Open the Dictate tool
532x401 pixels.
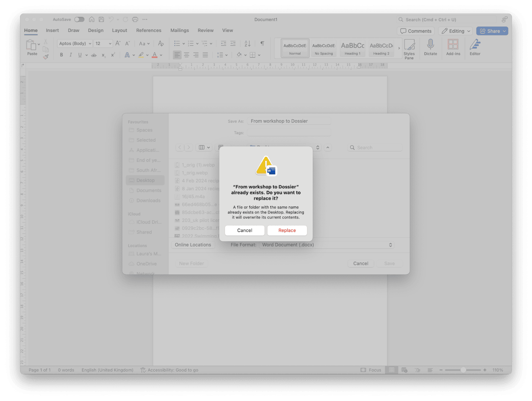point(430,47)
